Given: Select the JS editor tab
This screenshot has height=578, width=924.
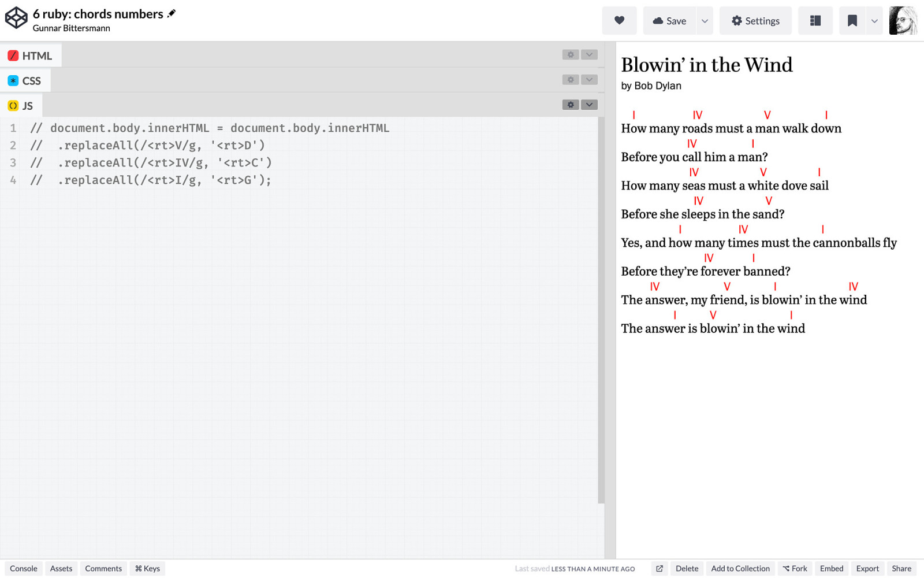Looking at the screenshot, I should click(x=21, y=106).
